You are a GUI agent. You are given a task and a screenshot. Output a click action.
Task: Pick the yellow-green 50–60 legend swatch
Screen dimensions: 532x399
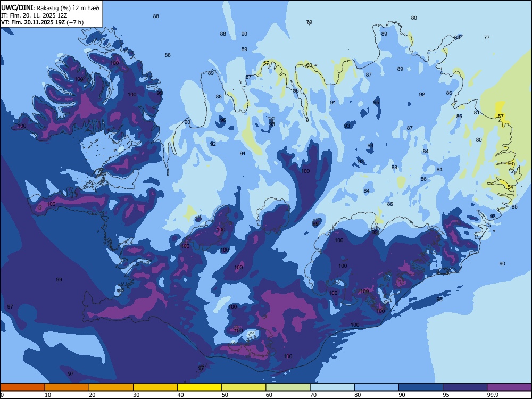[244, 387]
